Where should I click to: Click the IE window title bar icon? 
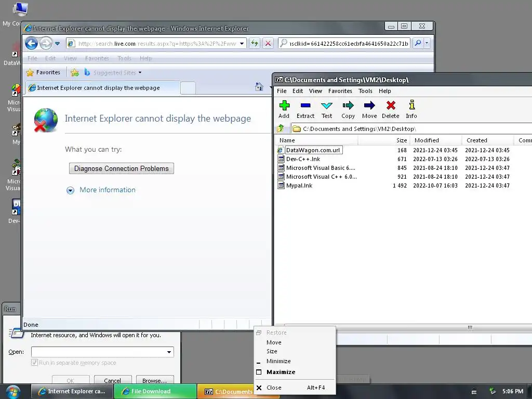(x=28, y=29)
